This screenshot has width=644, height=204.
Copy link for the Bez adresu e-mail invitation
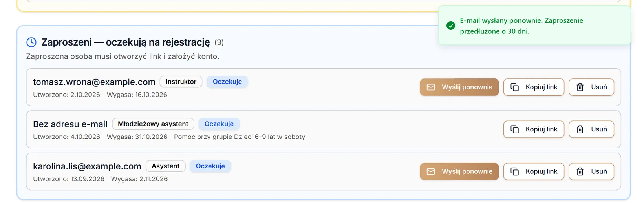coord(534,129)
